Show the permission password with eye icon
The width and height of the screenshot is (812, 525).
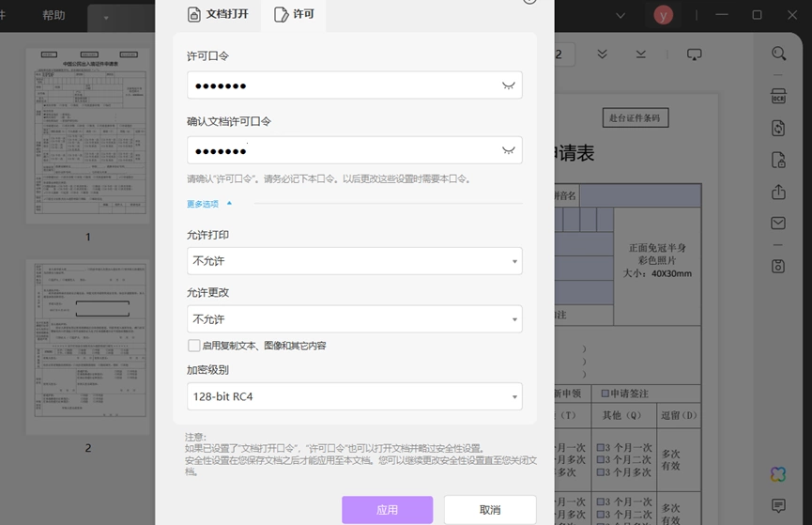click(x=509, y=85)
